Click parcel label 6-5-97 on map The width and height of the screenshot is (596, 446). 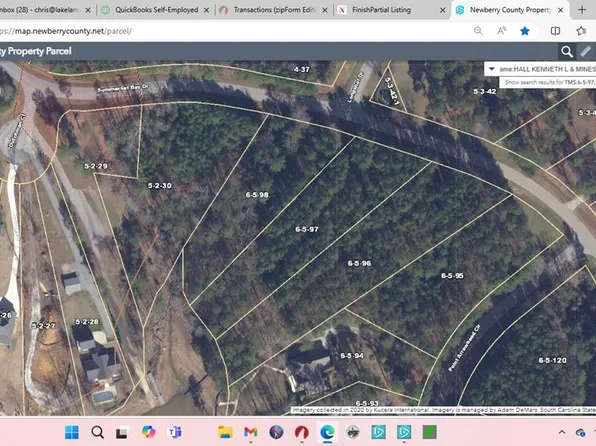click(307, 229)
